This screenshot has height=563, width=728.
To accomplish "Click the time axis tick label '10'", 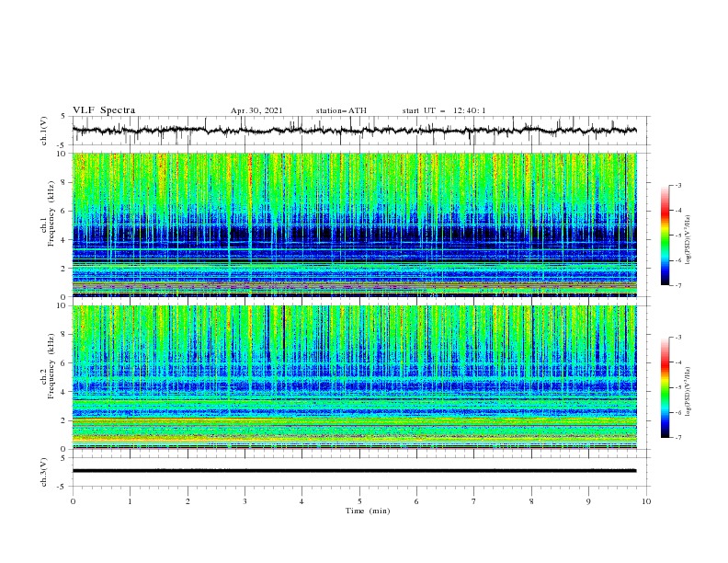I will (646, 501).
